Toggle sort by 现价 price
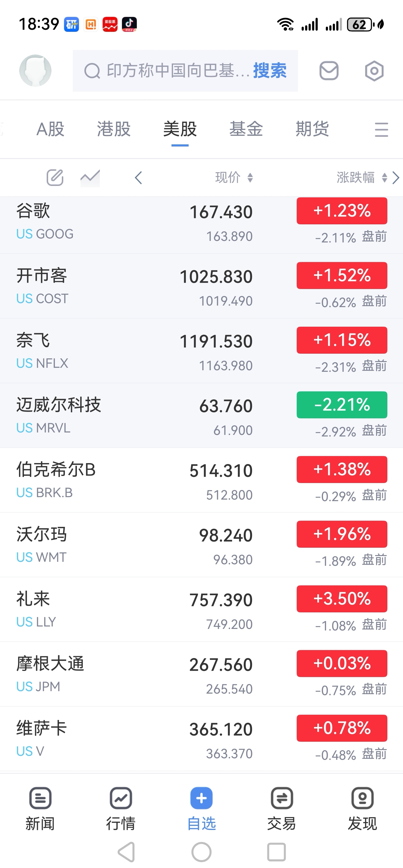This screenshot has height=868, width=403. [234, 177]
